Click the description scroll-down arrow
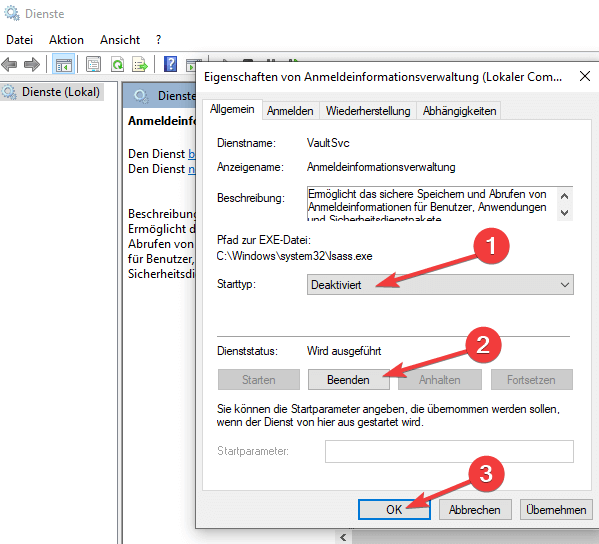 point(564,212)
